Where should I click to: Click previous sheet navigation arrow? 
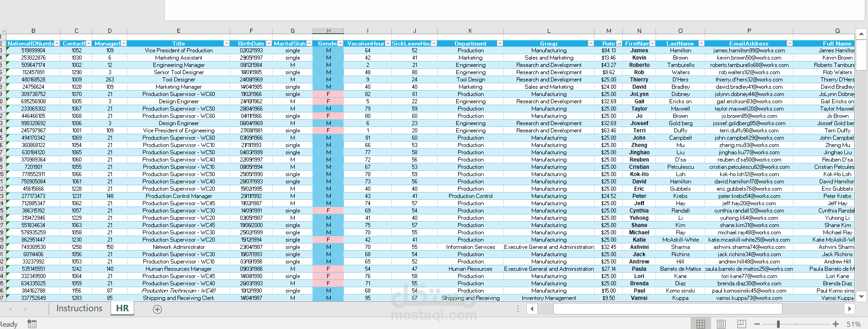[x=10, y=309]
